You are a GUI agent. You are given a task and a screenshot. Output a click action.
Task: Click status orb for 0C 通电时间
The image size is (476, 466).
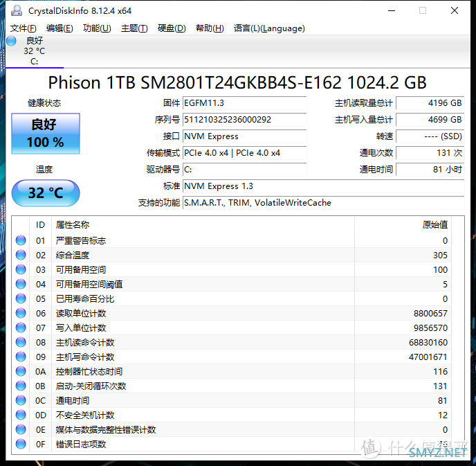[21, 400]
